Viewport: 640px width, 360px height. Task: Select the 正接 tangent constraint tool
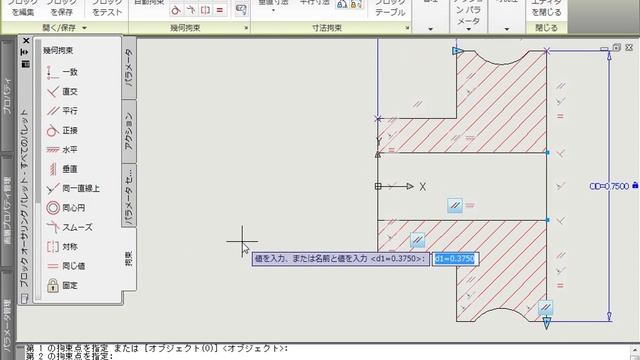click(x=62, y=130)
